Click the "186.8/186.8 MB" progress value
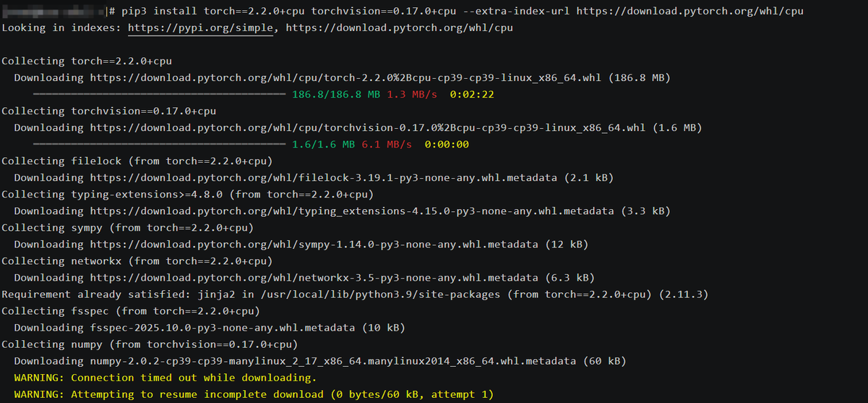This screenshot has width=868, height=403. 336,94
